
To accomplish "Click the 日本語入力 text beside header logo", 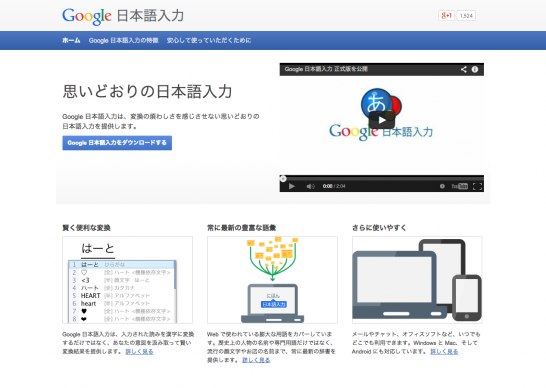I will 150,16.
